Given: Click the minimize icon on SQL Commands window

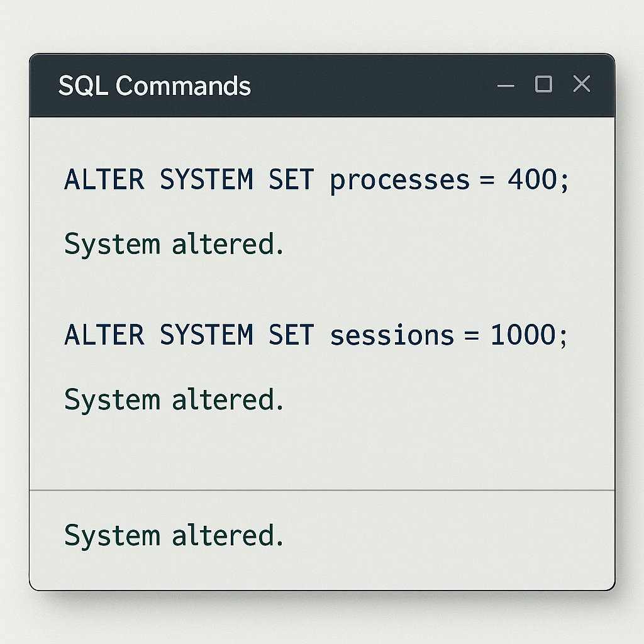Looking at the screenshot, I should [506, 84].
